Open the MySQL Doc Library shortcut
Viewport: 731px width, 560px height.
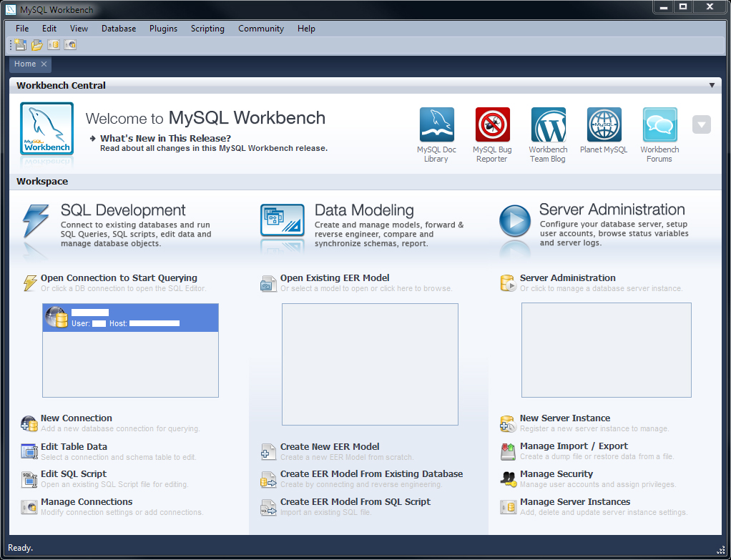tap(437, 124)
